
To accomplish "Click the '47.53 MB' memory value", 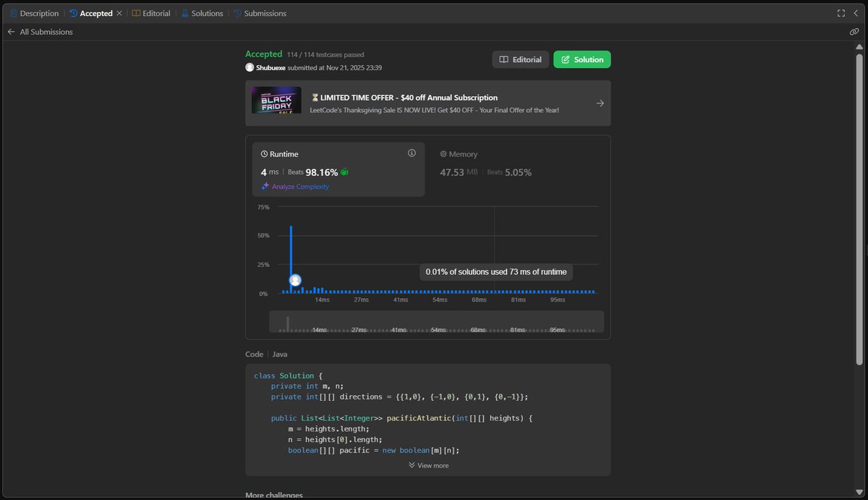I will tap(459, 172).
